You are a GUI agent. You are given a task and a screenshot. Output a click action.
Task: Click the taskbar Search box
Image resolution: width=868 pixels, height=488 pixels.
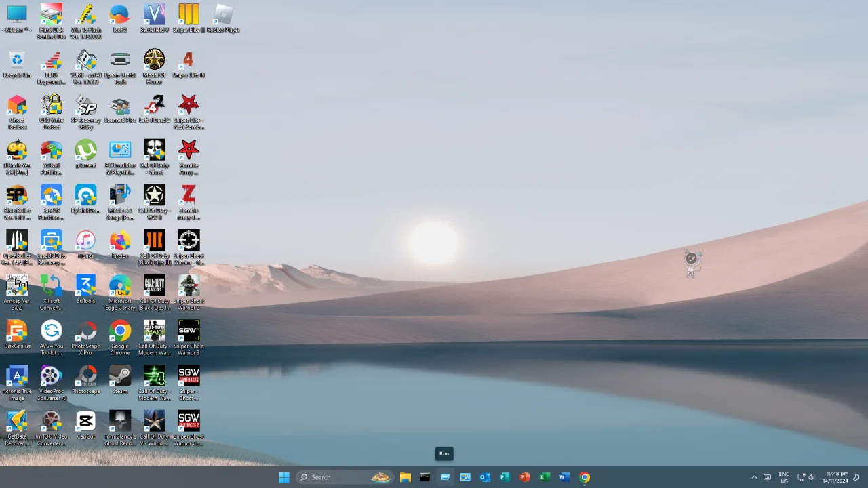(x=346, y=477)
